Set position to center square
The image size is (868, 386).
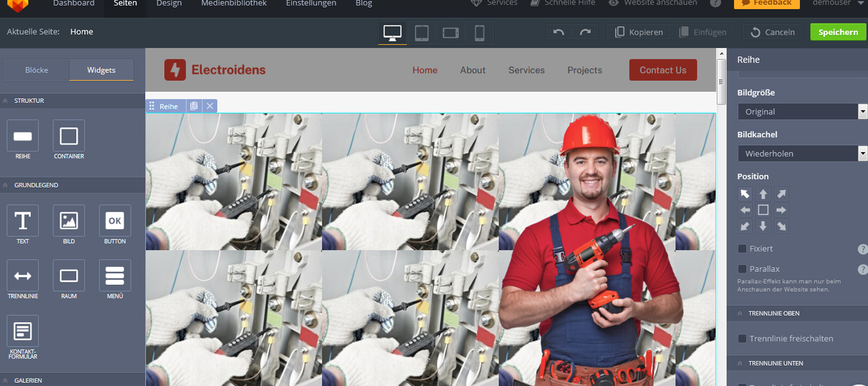763,210
